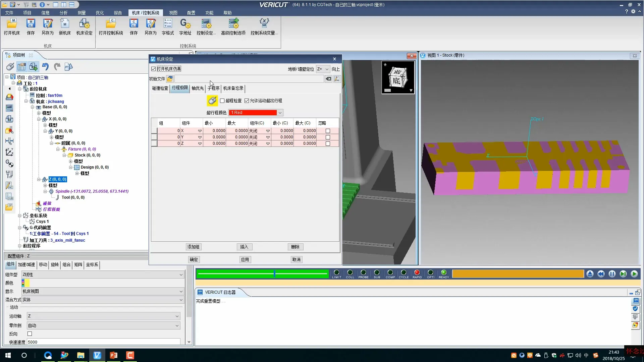This screenshot has height=362, width=644.
Task: Click the undo arrow in the project tree toolbar
Action: pos(45,67)
